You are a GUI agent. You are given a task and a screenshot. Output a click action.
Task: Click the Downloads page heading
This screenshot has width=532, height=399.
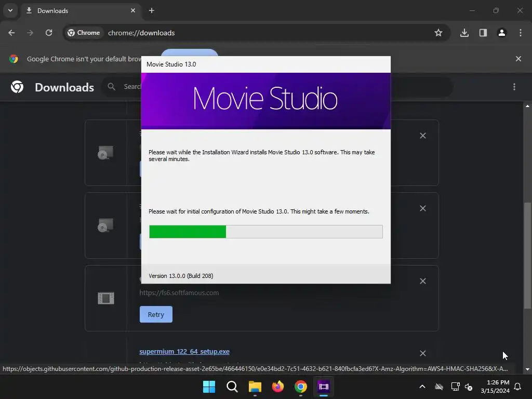(x=64, y=87)
